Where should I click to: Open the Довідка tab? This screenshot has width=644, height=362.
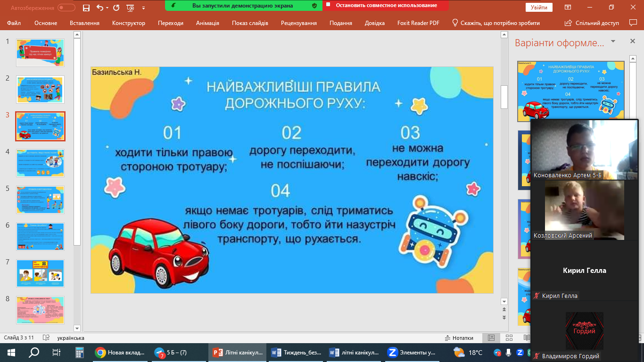tap(375, 23)
